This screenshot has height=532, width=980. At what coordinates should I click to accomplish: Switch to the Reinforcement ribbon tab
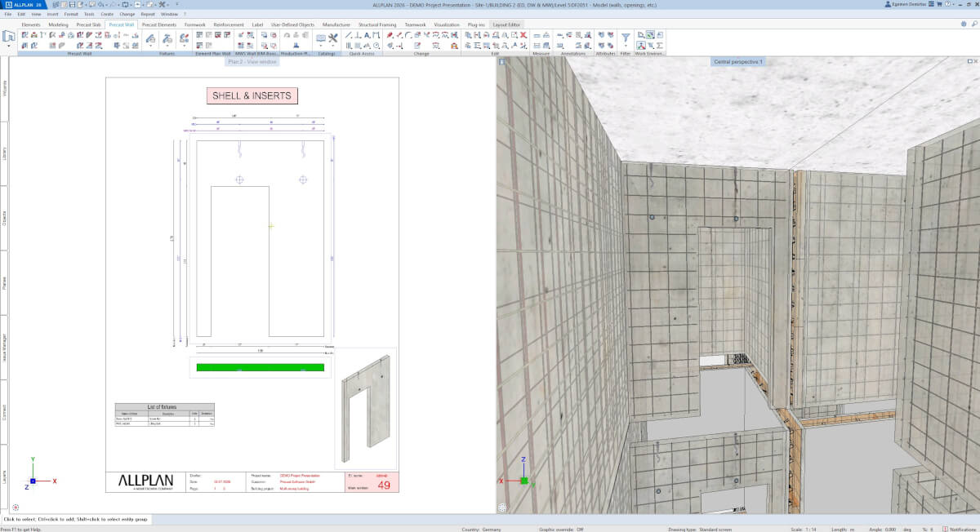point(228,24)
